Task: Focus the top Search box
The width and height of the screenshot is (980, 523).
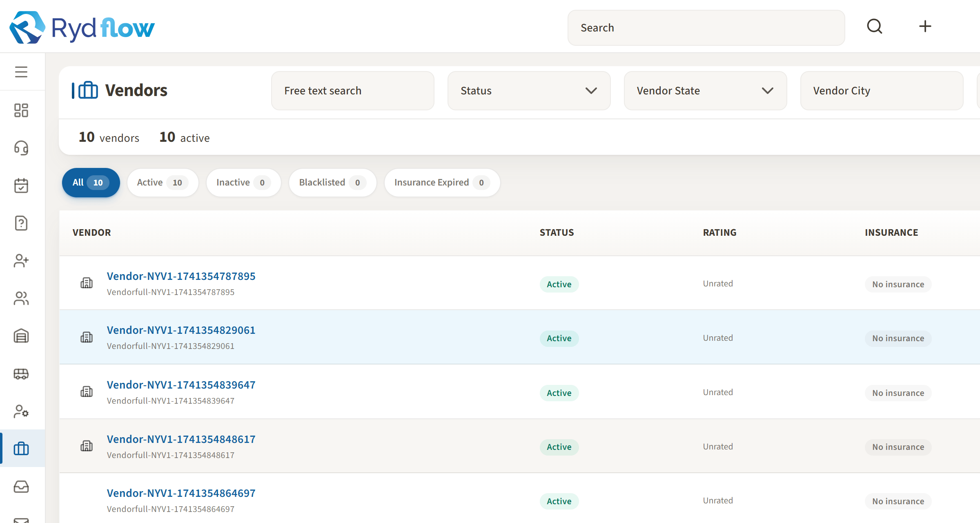Action: (x=706, y=28)
